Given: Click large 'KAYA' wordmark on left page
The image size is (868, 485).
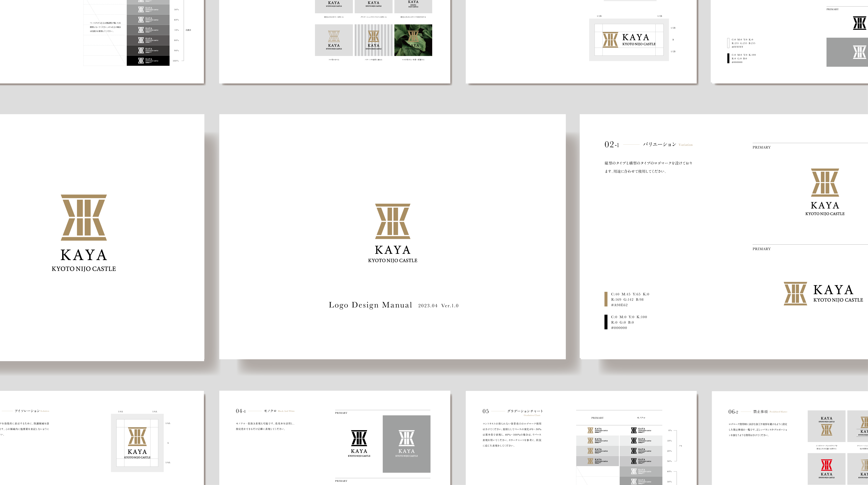Looking at the screenshot, I should coord(84,255).
